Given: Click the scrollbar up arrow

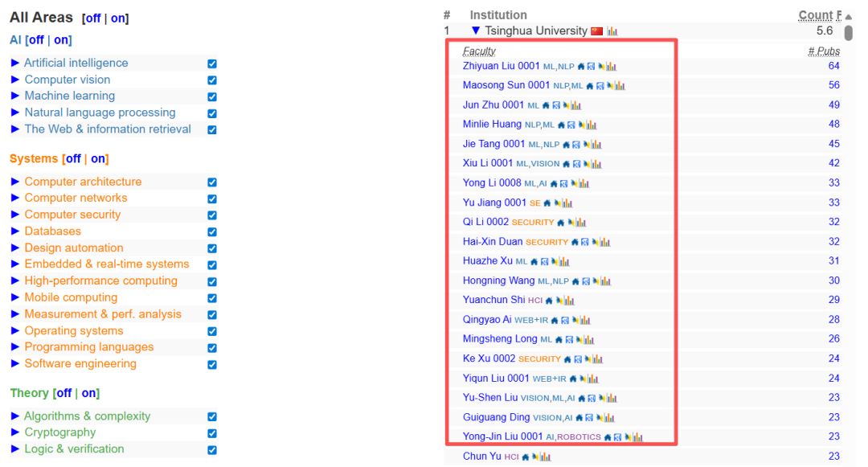Looking at the screenshot, I should pyautogui.click(x=848, y=17).
